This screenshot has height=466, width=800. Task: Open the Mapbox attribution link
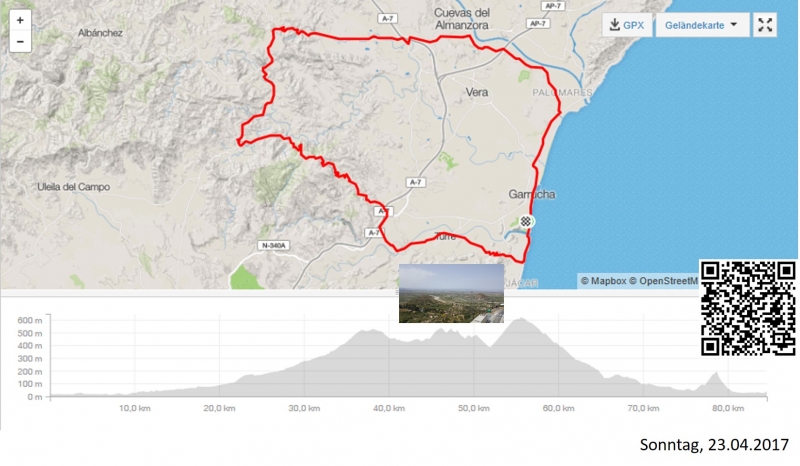603,281
